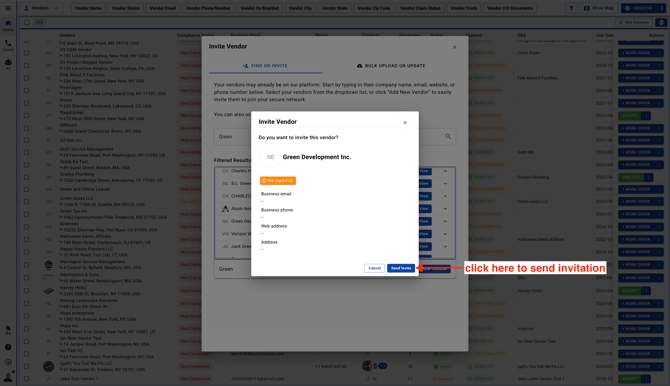Open the AI robot sidebar icon
The height and width of the screenshot is (386, 670).
click(x=8, y=64)
